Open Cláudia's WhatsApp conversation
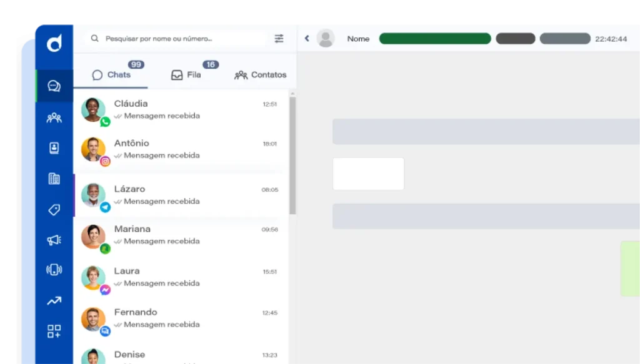Screen dimensions: 640x364 180,110
